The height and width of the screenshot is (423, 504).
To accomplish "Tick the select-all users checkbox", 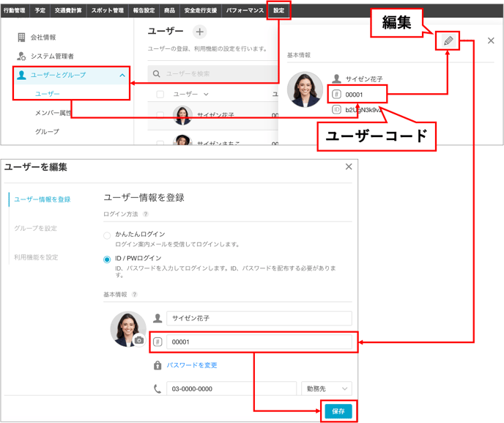I will tap(160, 95).
